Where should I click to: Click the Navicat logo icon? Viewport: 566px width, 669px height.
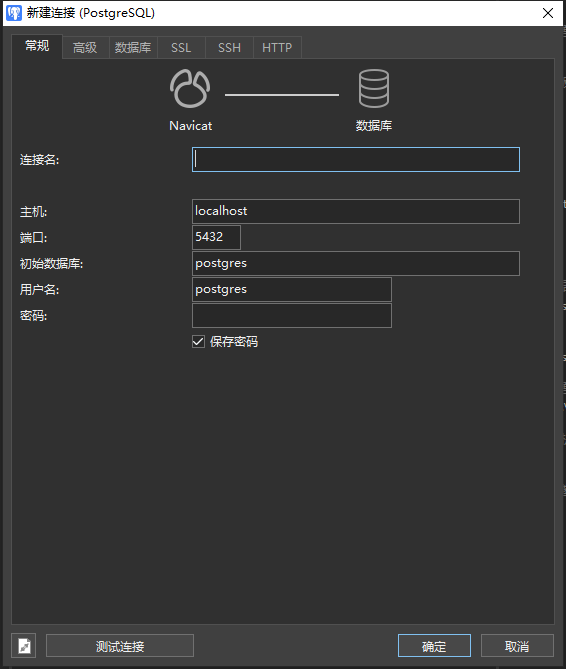(x=190, y=88)
